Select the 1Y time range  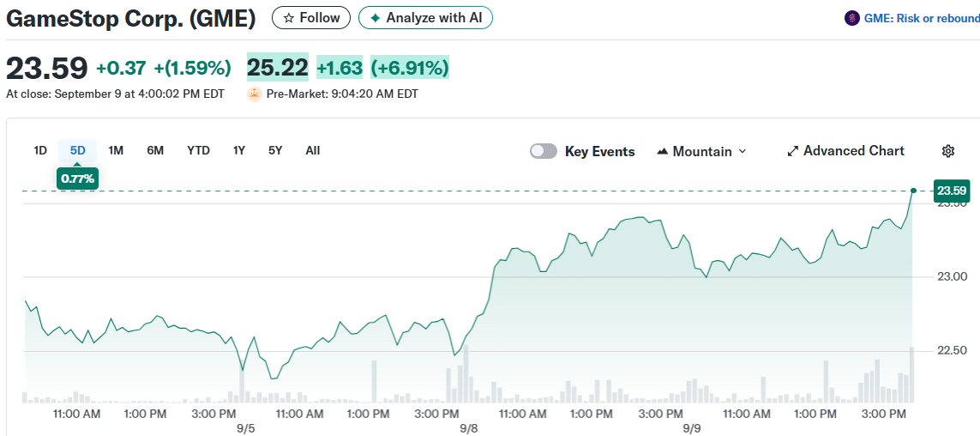click(x=238, y=151)
